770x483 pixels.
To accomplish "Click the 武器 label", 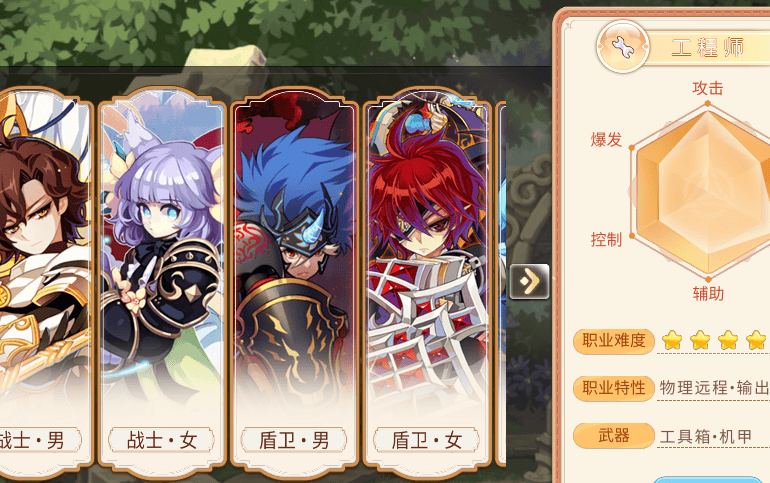I will tap(614, 435).
